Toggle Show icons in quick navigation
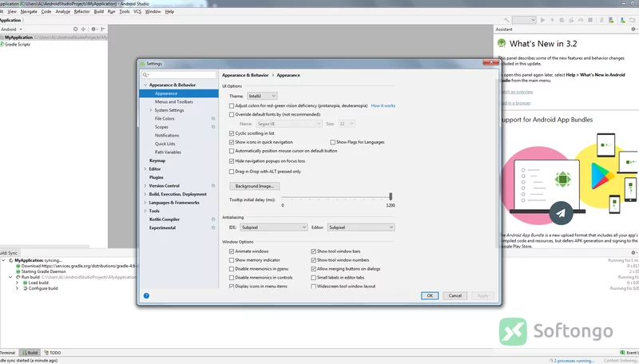The image size is (639, 364). tap(232, 142)
